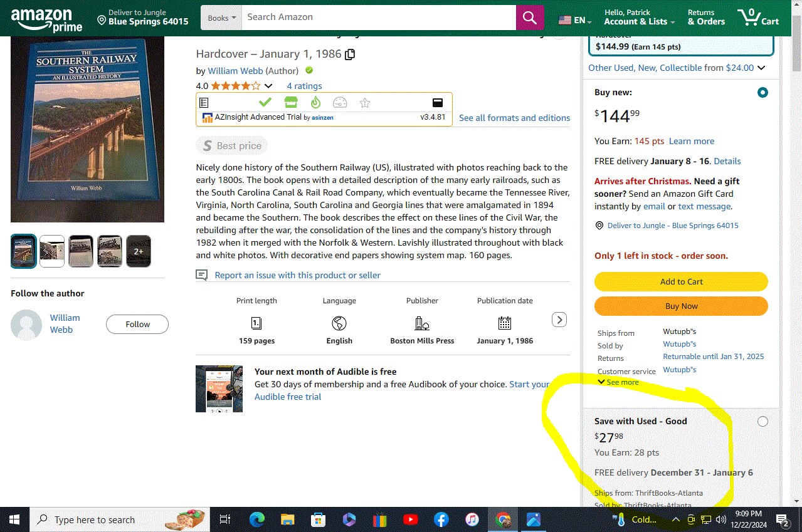Open Returns & Orders
The width and height of the screenshot is (802, 532).
click(x=706, y=17)
